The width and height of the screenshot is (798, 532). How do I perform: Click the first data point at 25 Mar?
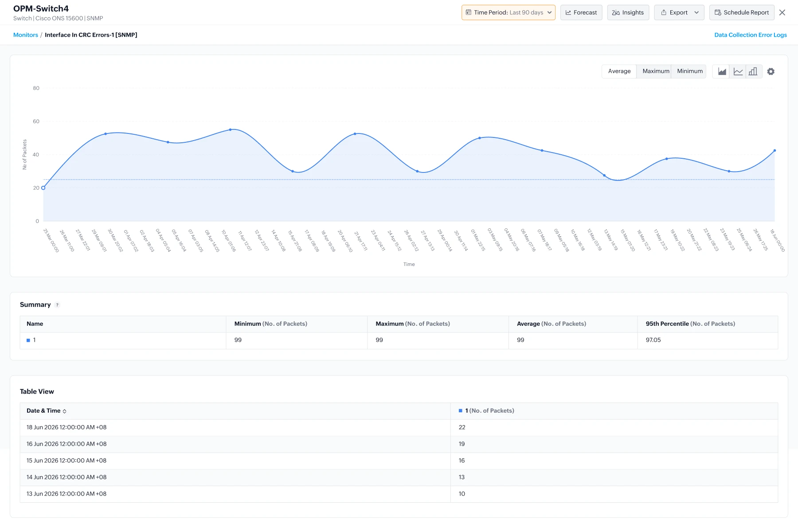43,188
